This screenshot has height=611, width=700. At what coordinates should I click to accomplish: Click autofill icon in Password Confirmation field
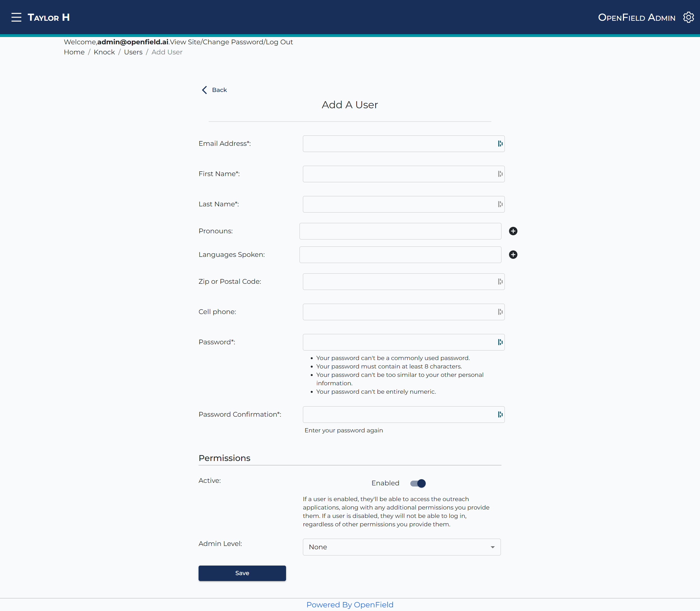(x=500, y=415)
